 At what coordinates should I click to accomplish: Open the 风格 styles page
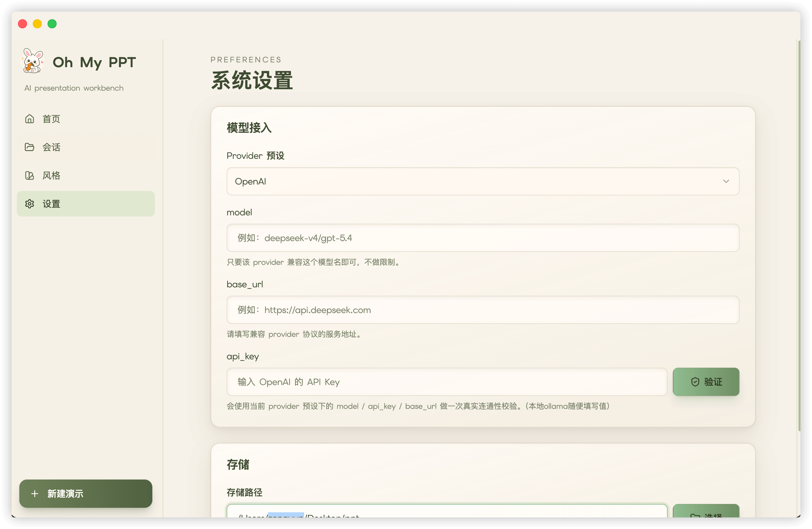point(86,175)
